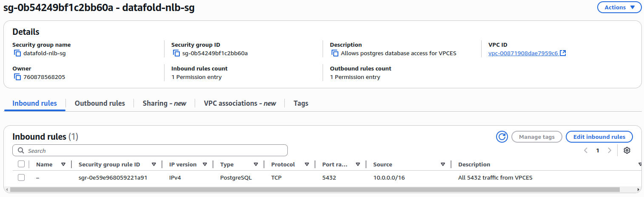Screen dimensions: 644x197
Task: Open the Sharing - new tab
Action: click(165, 103)
